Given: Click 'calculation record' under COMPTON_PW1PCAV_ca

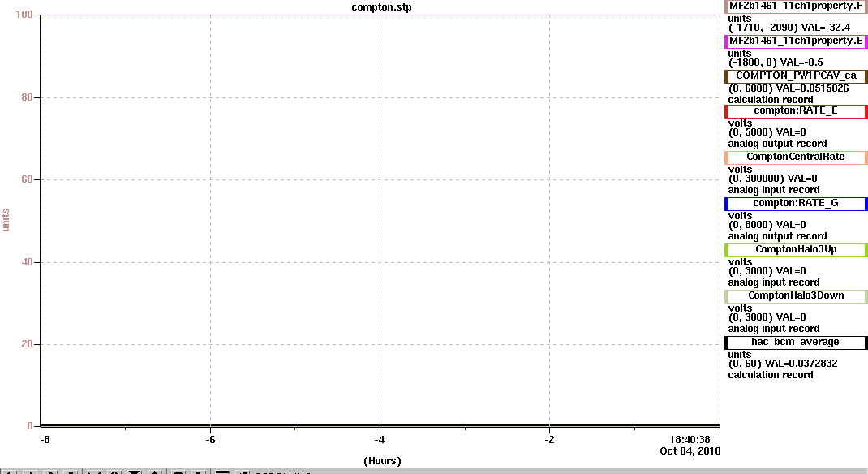Looking at the screenshot, I should (770, 100).
